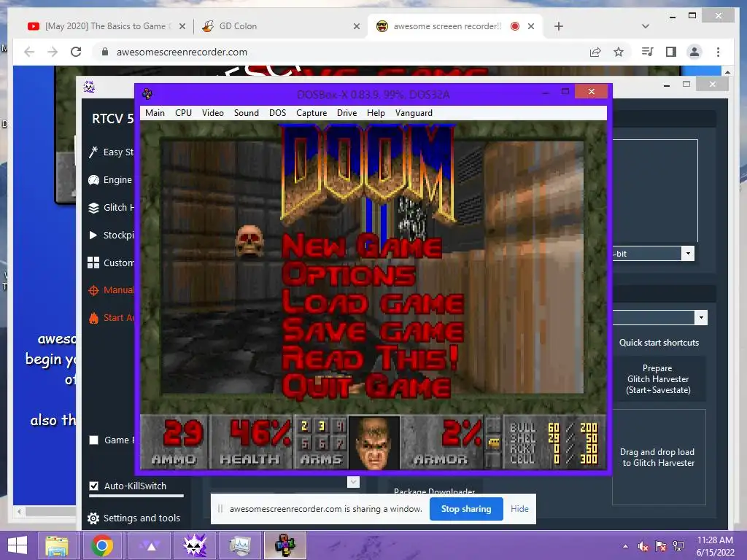Image resolution: width=747 pixels, height=560 pixels.
Task: Expand the bit-depth dropdown in RTCV
Action: (688, 253)
